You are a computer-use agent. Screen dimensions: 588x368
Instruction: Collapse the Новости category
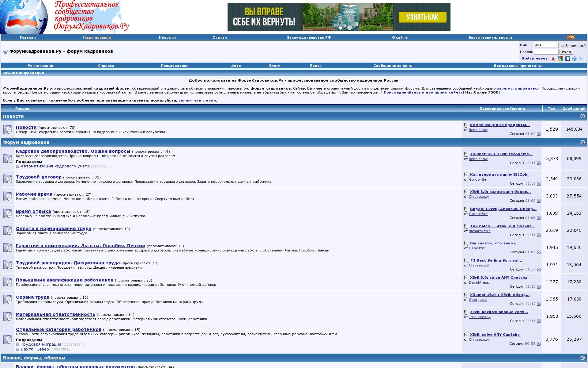click(582, 116)
